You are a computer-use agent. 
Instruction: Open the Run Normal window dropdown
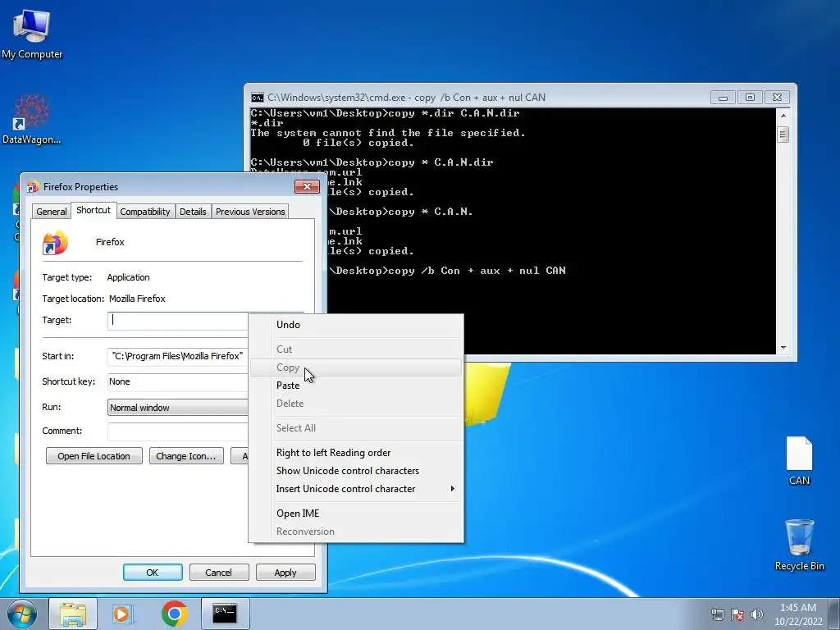178,408
